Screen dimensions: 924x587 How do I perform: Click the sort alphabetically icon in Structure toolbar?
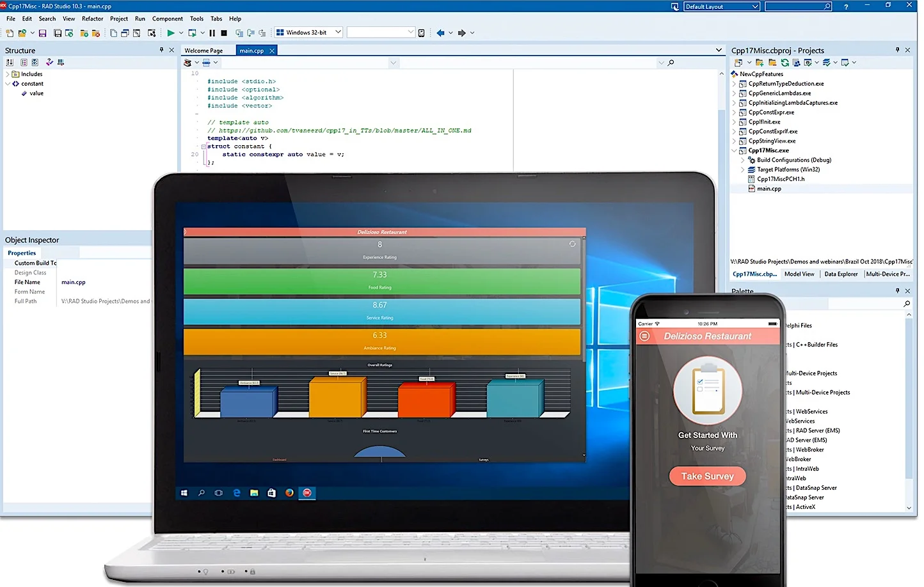click(10, 62)
